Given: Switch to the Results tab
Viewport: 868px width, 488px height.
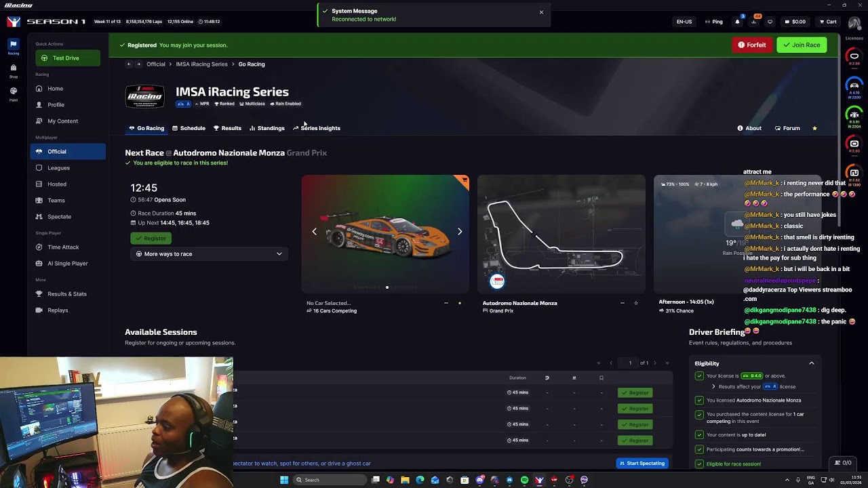Looking at the screenshot, I should coord(227,128).
